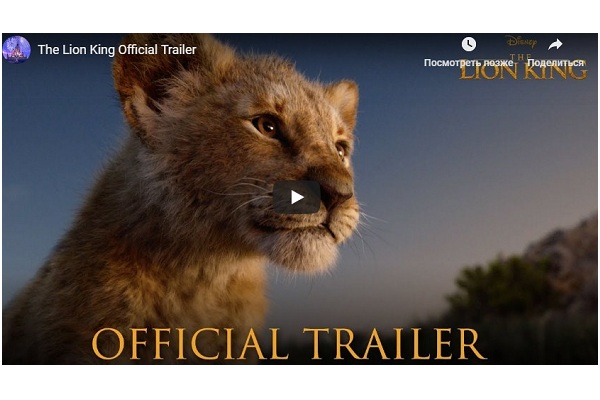The height and width of the screenshot is (400, 600).
Task: Click the OFFICIAL TRAILER caption text
Action: [x=289, y=343]
